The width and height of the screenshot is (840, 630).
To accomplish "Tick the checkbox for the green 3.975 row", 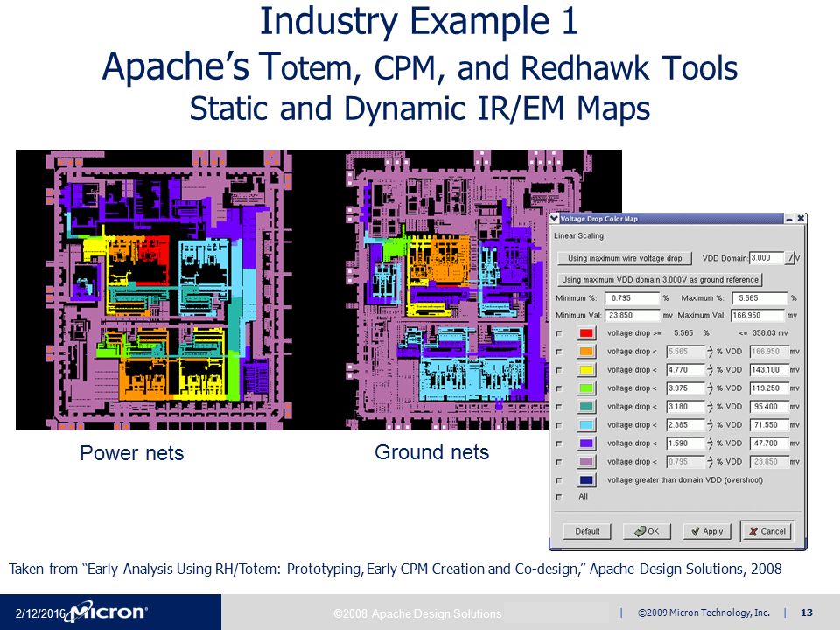I will [x=559, y=388].
